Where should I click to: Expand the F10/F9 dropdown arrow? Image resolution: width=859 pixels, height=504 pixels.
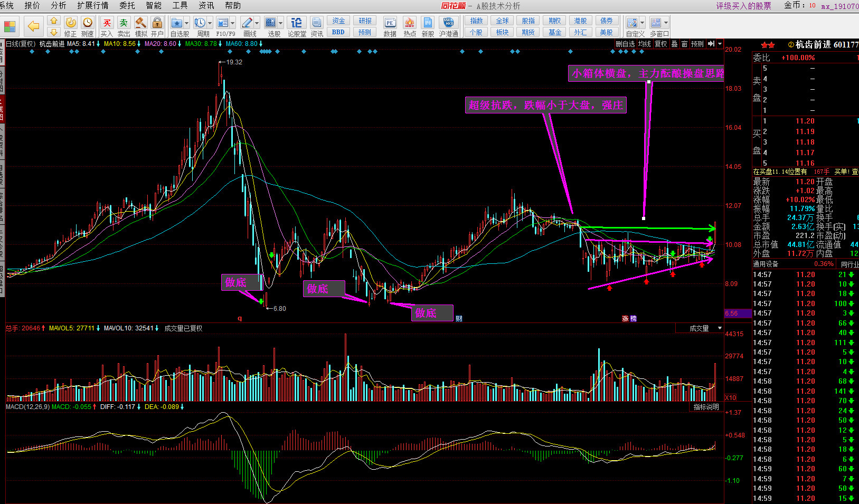(233, 23)
